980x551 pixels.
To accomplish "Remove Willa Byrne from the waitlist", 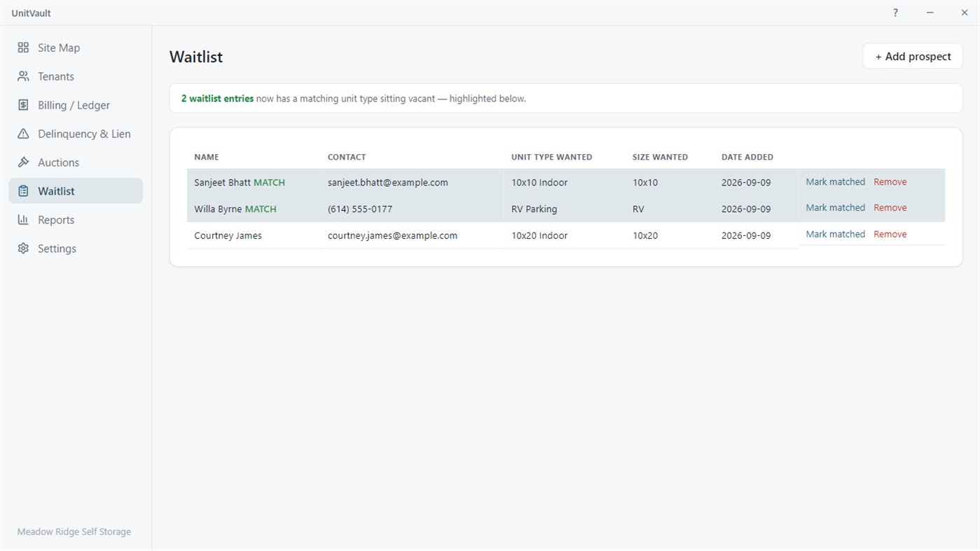I will click(x=890, y=208).
